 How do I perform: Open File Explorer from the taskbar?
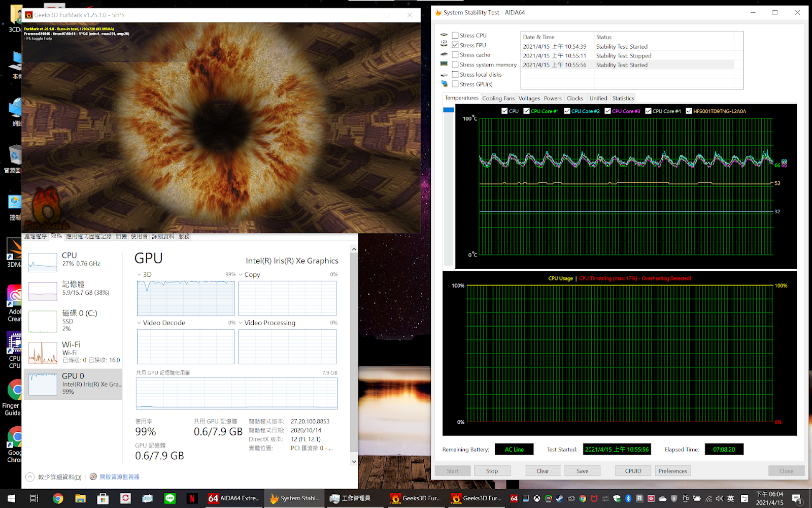80,498
